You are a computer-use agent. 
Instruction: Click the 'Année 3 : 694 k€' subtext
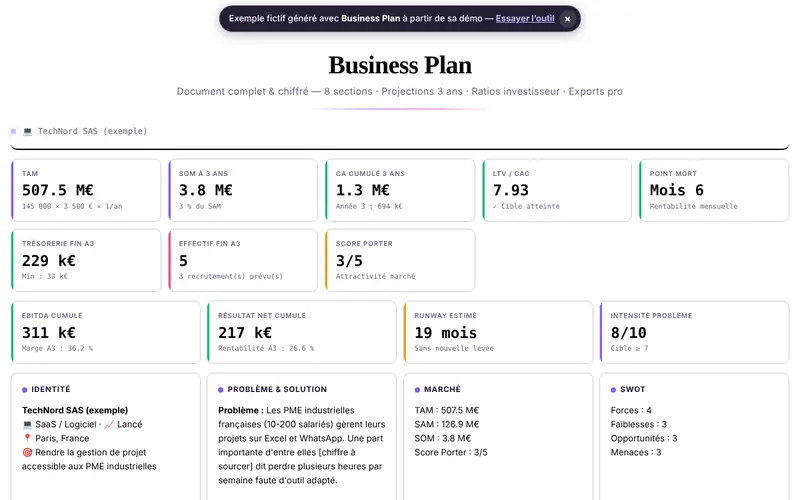click(x=369, y=206)
